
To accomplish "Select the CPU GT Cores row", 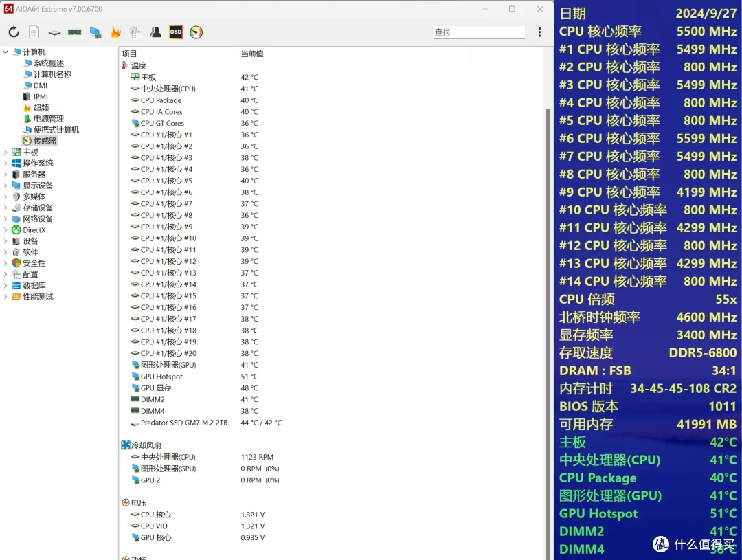I will coord(195,123).
